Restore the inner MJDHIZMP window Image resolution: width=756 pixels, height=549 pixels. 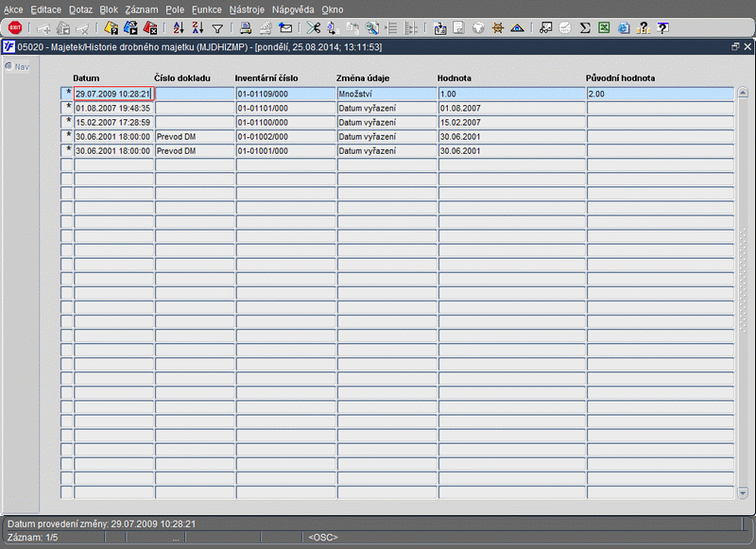click(735, 46)
